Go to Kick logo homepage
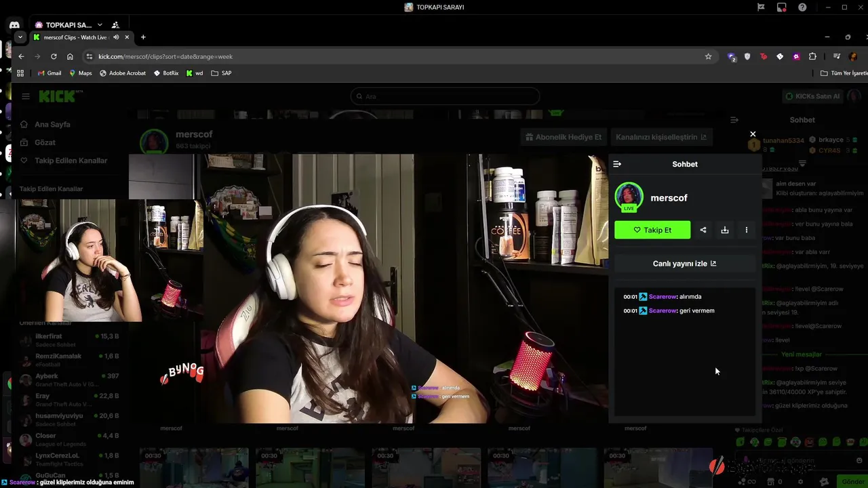868x488 pixels. pos(58,96)
